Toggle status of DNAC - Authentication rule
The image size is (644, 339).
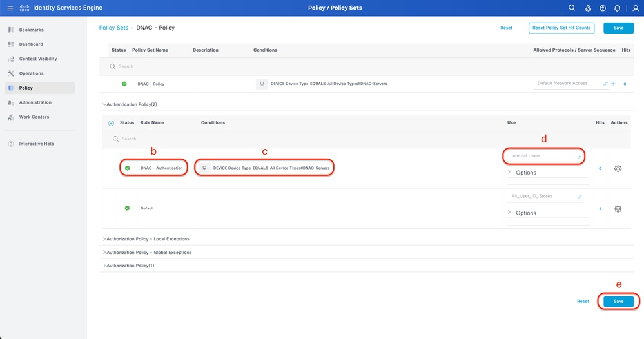tap(128, 168)
